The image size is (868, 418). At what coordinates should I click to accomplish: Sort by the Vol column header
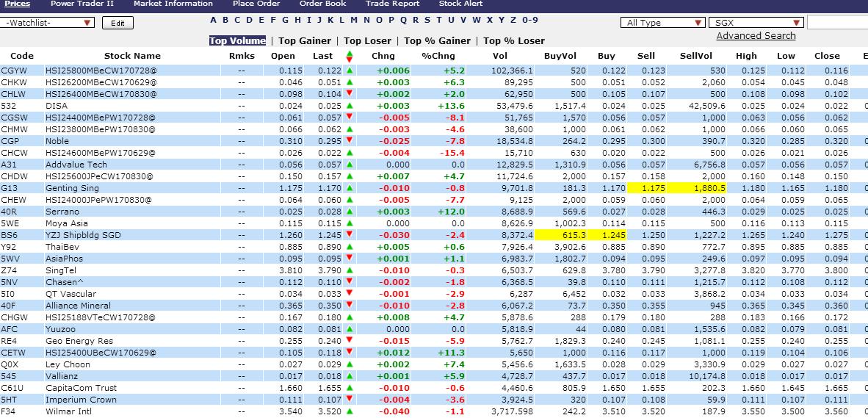[500, 56]
